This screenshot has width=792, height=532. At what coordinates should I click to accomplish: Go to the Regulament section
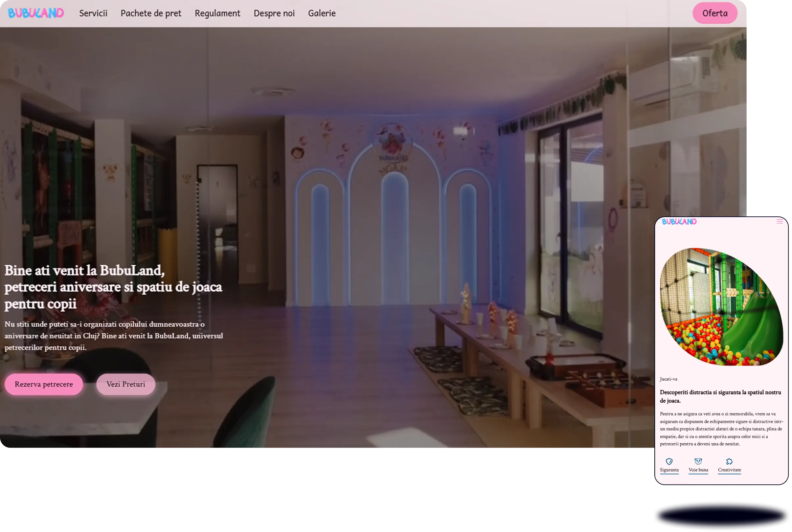pos(217,13)
